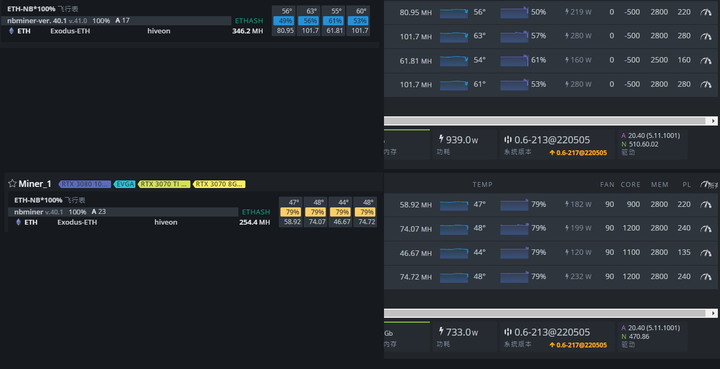
Task: Open the fan graph beside 61% fan speed
Action: (x=514, y=61)
